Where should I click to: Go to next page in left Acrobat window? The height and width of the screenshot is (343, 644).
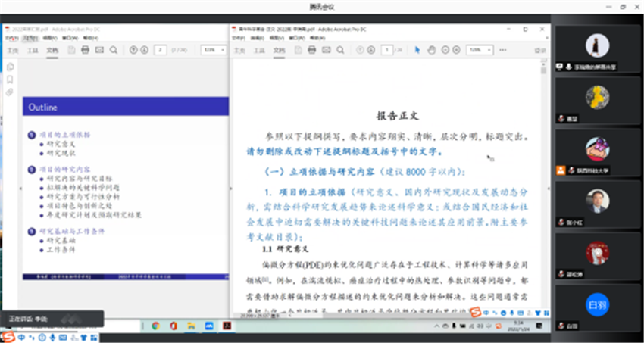click(143, 50)
